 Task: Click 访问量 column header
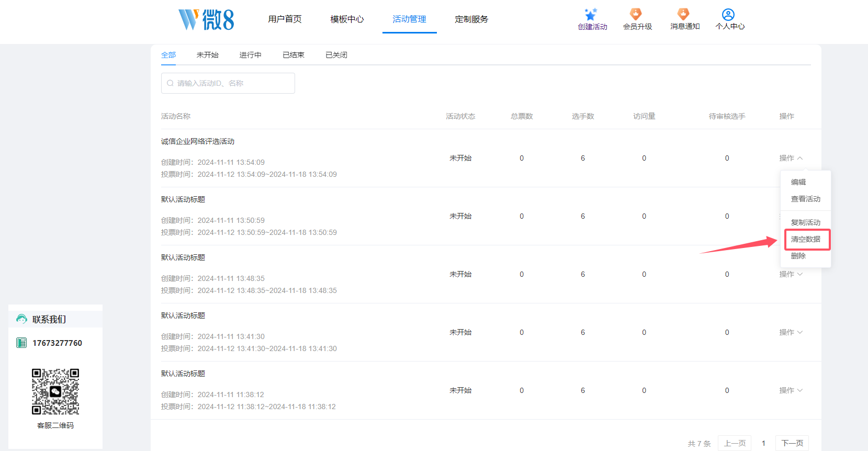[644, 116]
